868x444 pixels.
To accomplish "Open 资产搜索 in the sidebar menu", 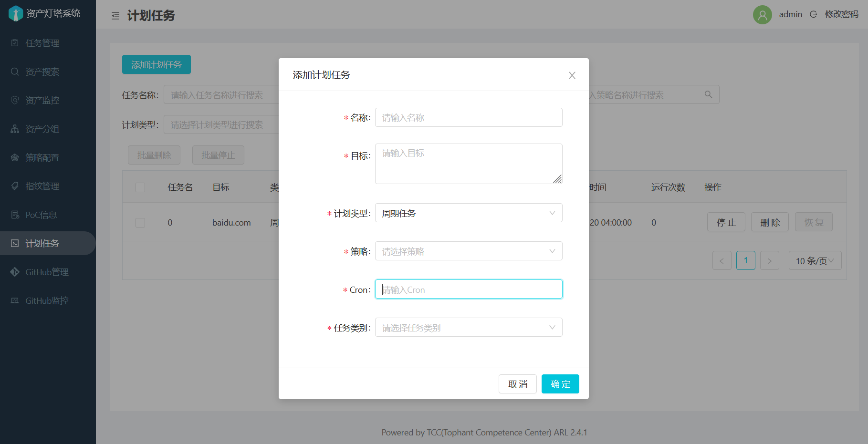I will tap(48, 72).
